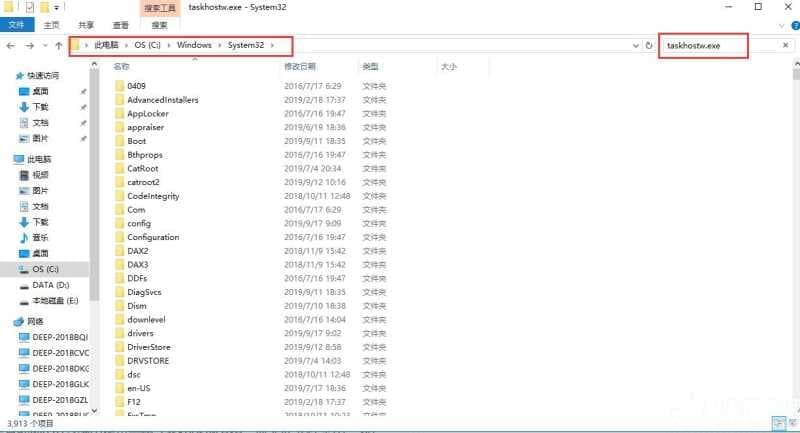
Task: Open 文档 under quick access
Action: point(40,122)
